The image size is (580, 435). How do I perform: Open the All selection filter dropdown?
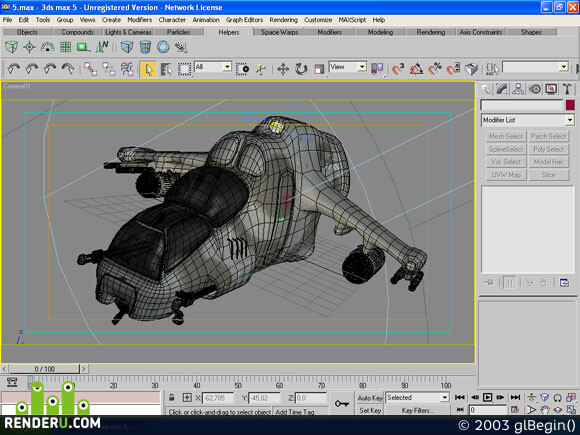tap(213, 67)
